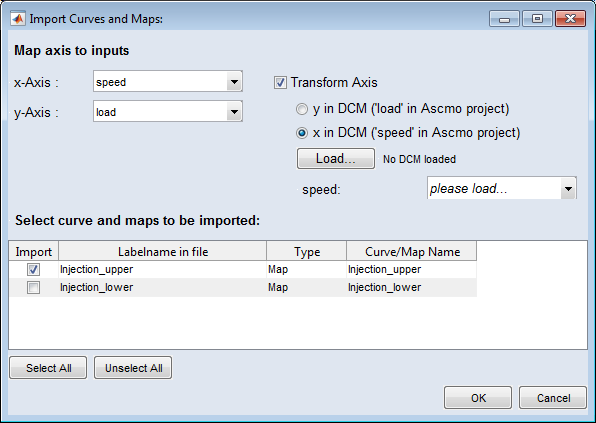Click the Curve/Map Name column header

tap(412, 251)
